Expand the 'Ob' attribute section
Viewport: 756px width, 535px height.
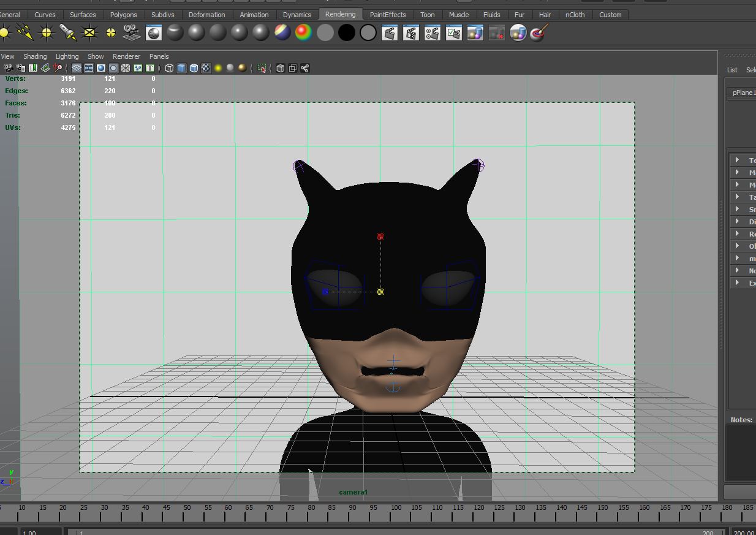[737, 246]
